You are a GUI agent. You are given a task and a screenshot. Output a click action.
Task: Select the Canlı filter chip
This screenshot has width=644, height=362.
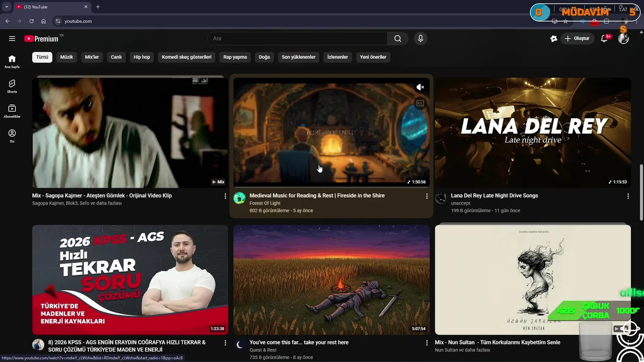click(x=116, y=57)
